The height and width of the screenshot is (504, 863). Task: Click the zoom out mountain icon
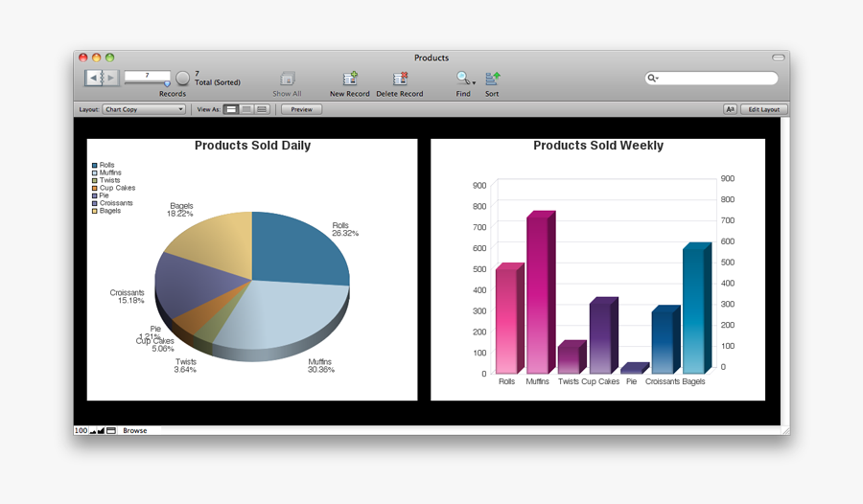(92, 431)
